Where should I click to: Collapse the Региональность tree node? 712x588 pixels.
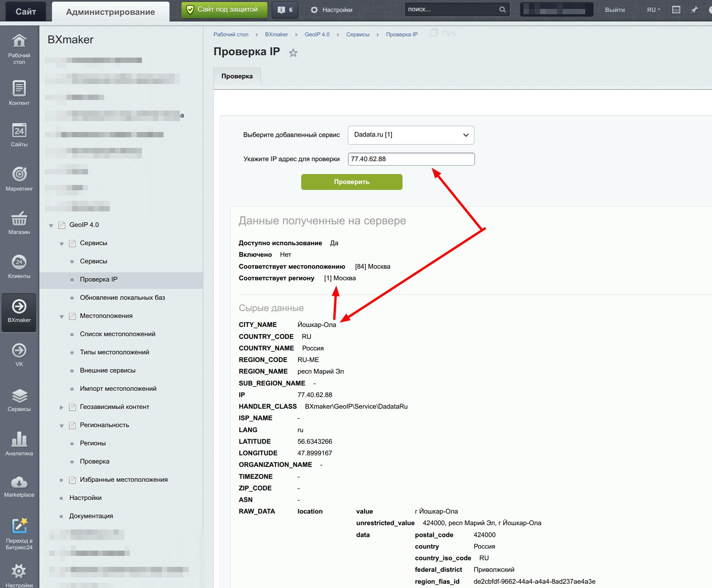[x=62, y=426]
